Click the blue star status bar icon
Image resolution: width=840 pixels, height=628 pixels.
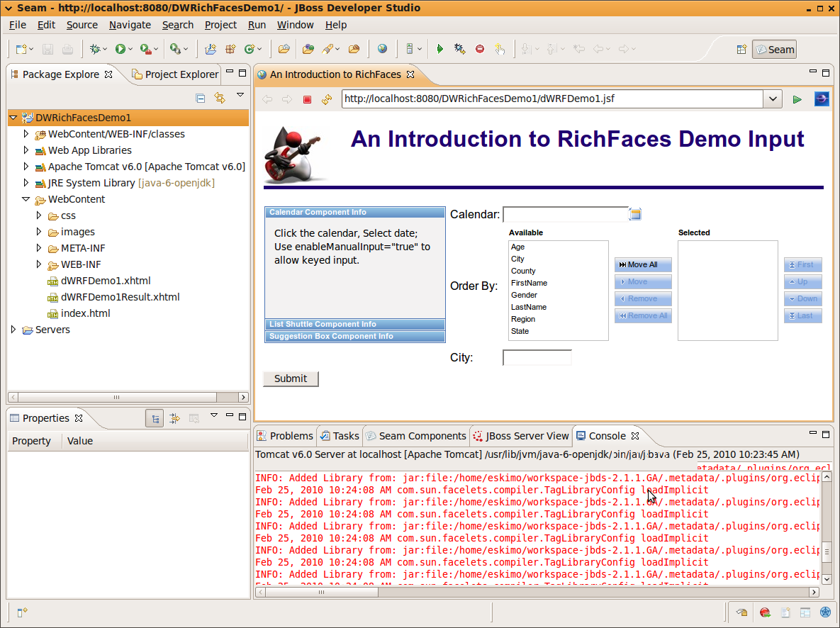click(x=826, y=612)
